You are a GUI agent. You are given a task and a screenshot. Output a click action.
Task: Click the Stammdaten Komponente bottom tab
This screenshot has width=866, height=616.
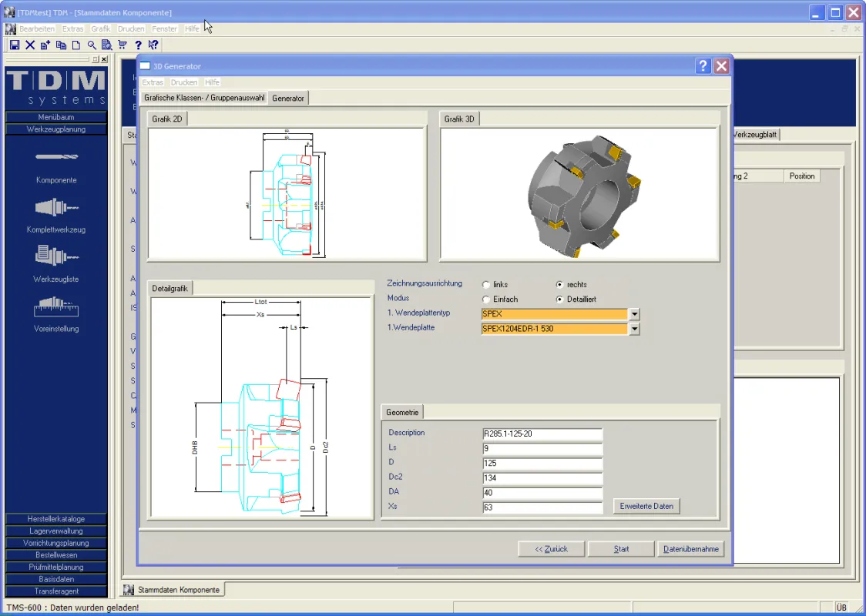(x=173, y=590)
